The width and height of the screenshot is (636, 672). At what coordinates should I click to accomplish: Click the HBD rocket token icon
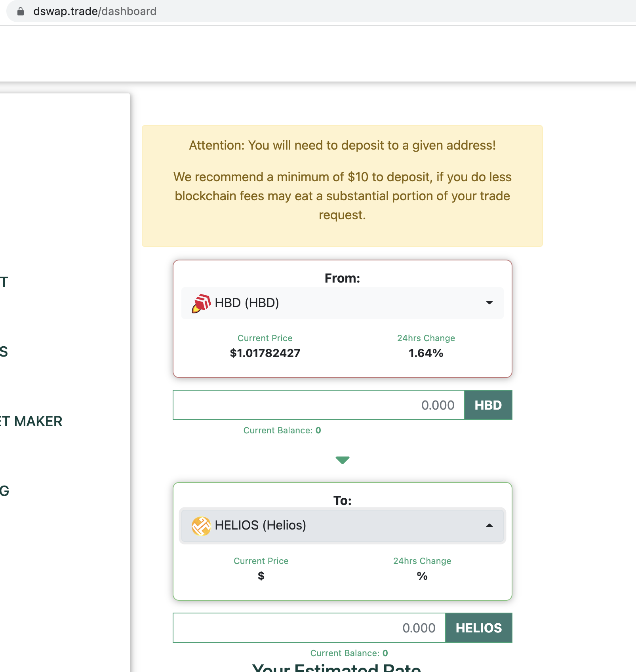point(201,303)
